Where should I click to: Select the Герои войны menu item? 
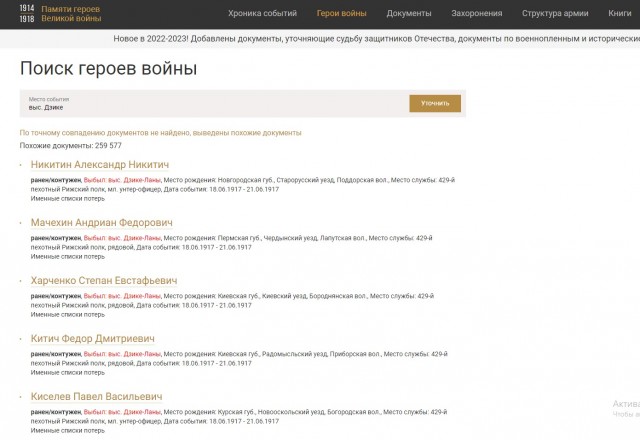(x=342, y=13)
